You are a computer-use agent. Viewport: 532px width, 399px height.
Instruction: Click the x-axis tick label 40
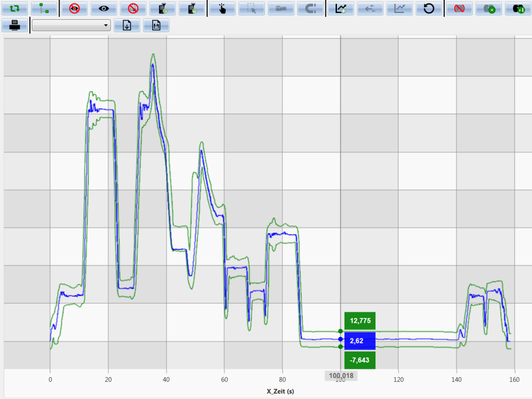click(x=166, y=379)
